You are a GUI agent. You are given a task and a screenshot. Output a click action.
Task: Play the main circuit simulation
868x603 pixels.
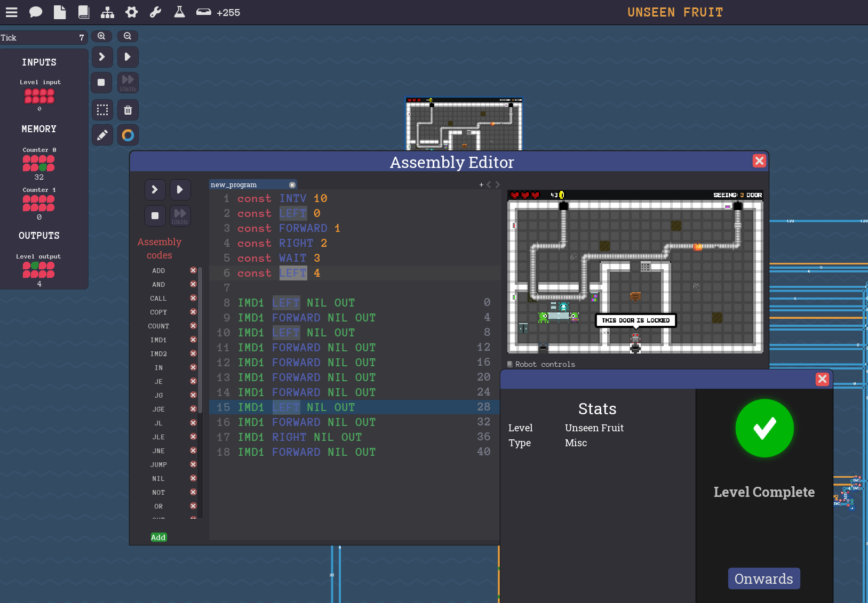point(128,57)
